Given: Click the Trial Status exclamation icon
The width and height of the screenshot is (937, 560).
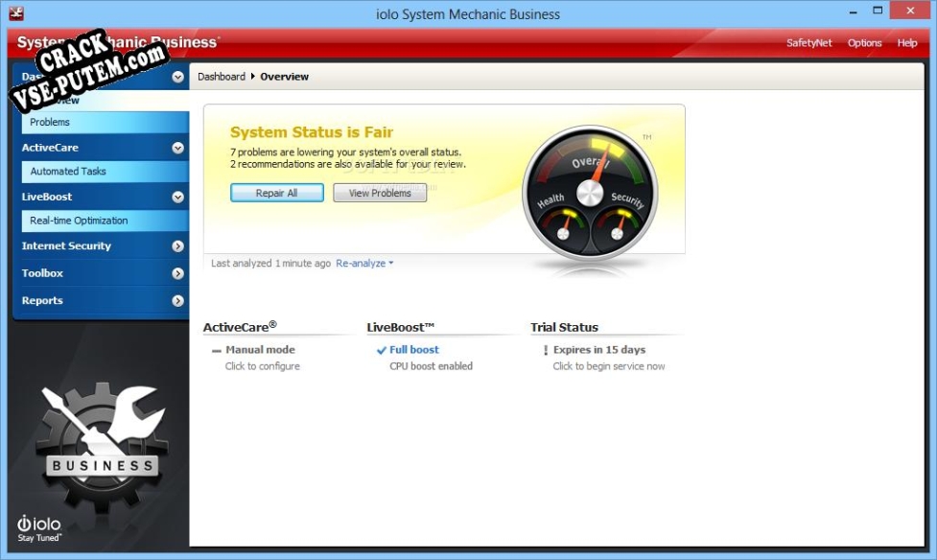Looking at the screenshot, I should tap(545, 350).
